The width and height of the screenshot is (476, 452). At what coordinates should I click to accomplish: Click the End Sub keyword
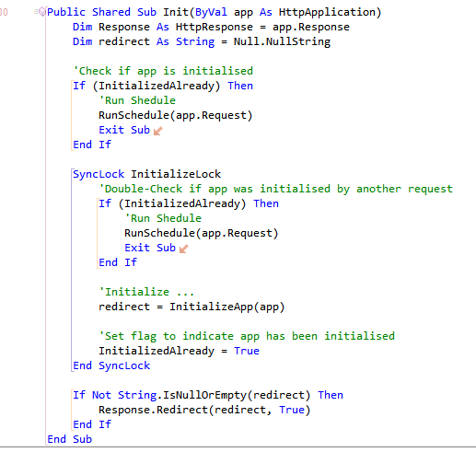click(x=69, y=439)
